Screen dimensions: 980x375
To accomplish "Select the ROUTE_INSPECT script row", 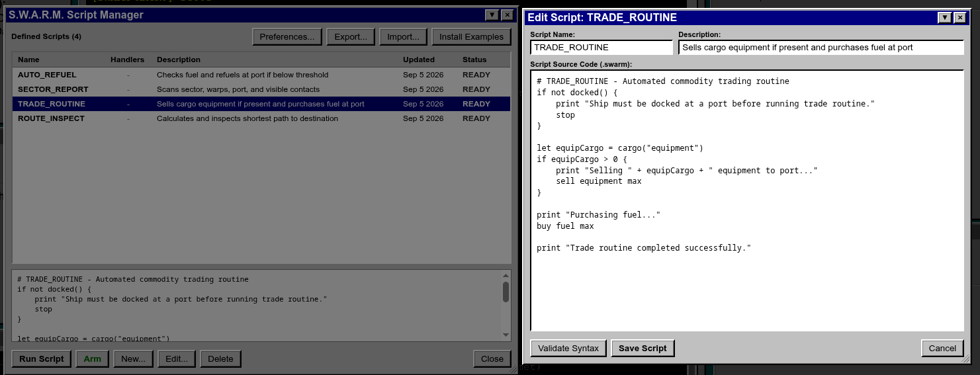I will pyautogui.click(x=261, y=118).
